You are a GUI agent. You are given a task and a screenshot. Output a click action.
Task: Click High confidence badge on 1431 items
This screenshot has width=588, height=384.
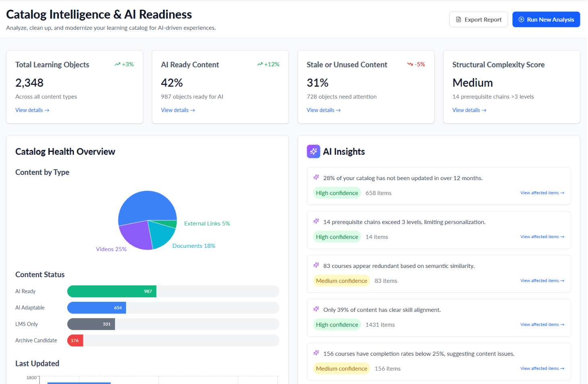(x=337, y=325)
